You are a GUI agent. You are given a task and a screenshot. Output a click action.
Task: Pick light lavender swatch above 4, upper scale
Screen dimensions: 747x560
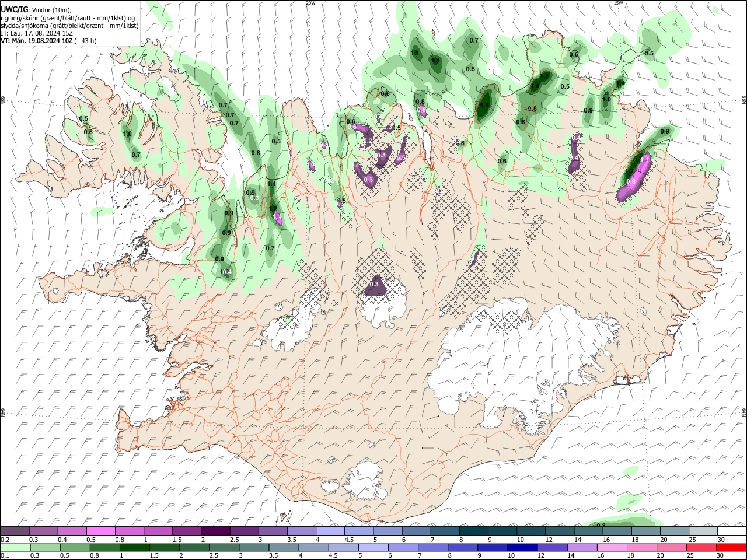pos(330,531)
